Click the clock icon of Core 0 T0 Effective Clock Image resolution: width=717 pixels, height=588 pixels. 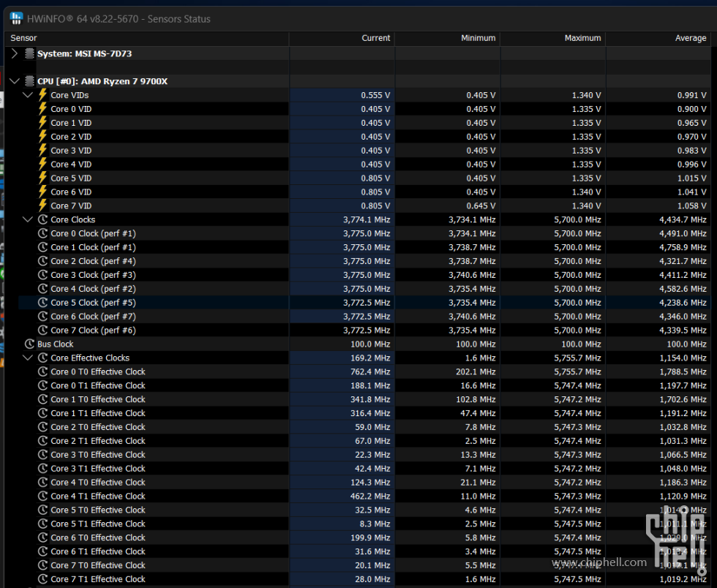pyautogui.click(x=42, y=372)
